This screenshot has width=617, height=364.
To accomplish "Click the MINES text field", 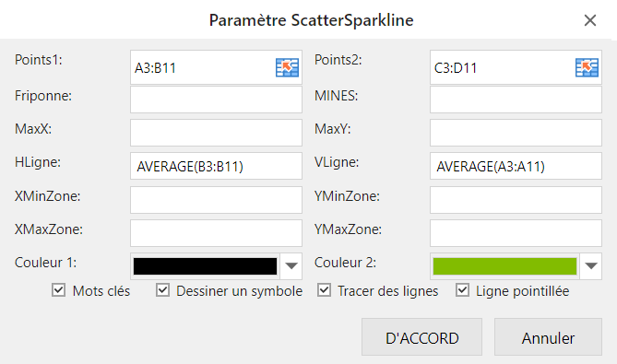I will click(x=516, y=100).
